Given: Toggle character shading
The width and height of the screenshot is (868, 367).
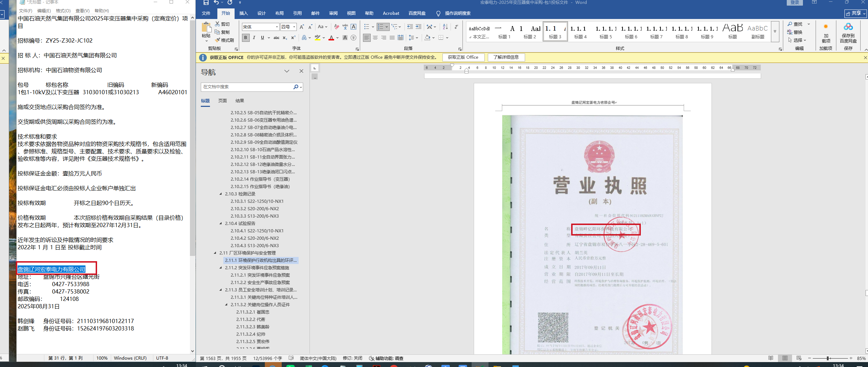Looking at the screenshot, I should tap(345, 38).
